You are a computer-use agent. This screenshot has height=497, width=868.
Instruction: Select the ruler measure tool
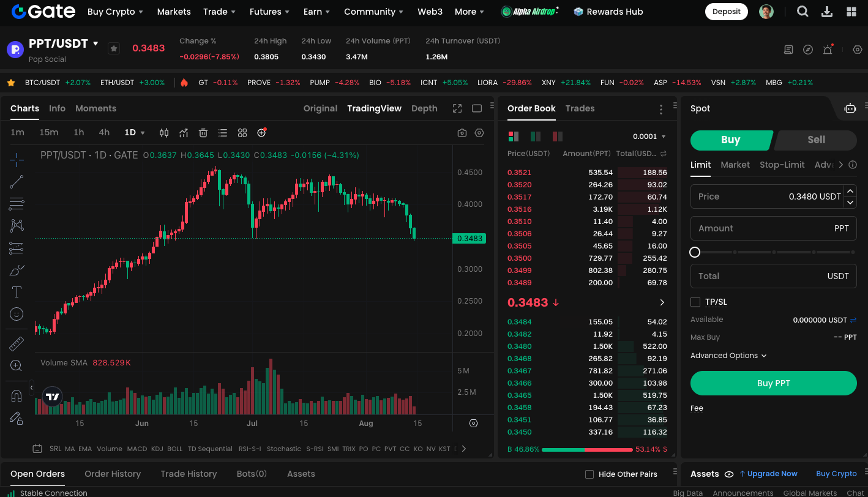(17, 343)
